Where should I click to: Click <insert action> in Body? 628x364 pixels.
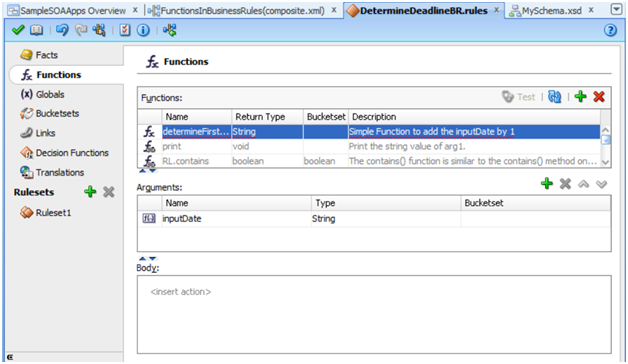coord(181,292)
